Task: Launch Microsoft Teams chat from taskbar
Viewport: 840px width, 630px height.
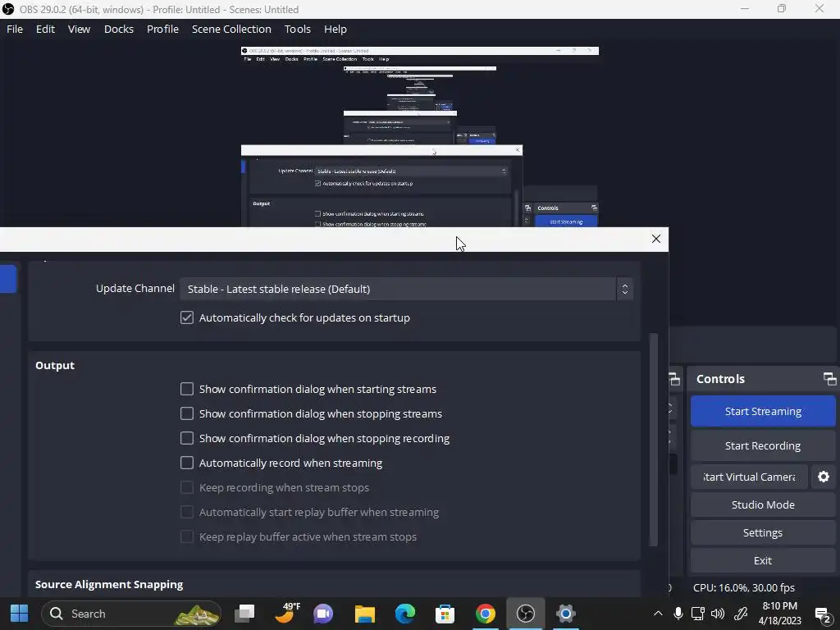Action: coord(323,614)
